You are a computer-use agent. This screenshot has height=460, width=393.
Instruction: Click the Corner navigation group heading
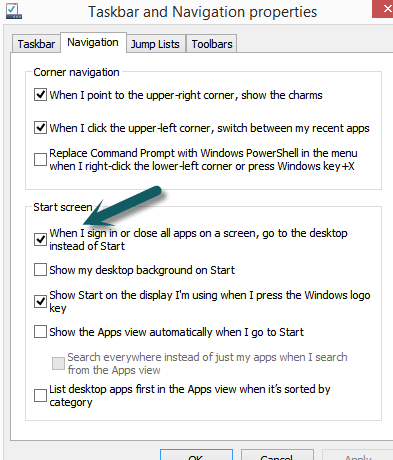point(76,72)
